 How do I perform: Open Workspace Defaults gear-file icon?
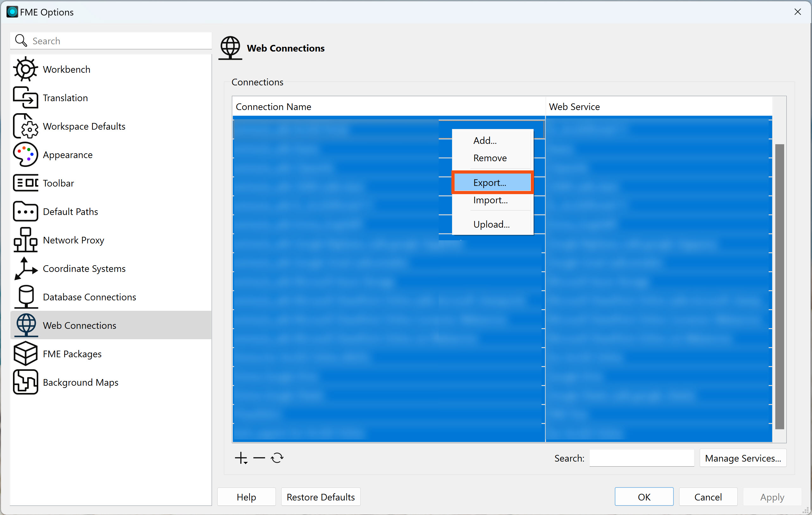click(x=25, y=126)
